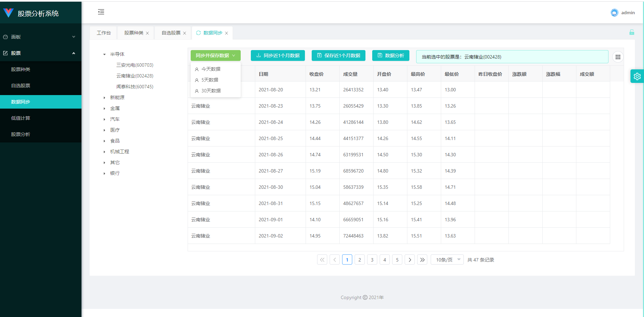The width and height of the screenshot is (644, 317).
Task: Open the table column grid settings
Action: (x=618, y=57)
